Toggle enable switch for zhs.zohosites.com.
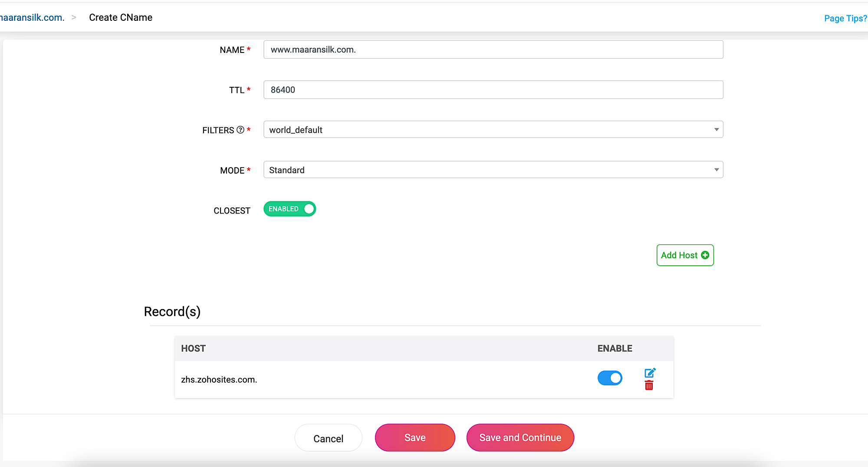The width and height of the screenshot is (868, 467). [x=610, y=378]
